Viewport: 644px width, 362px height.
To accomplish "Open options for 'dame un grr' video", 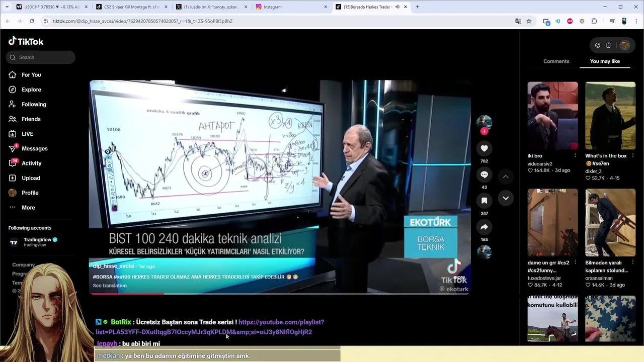I will 575,263.
